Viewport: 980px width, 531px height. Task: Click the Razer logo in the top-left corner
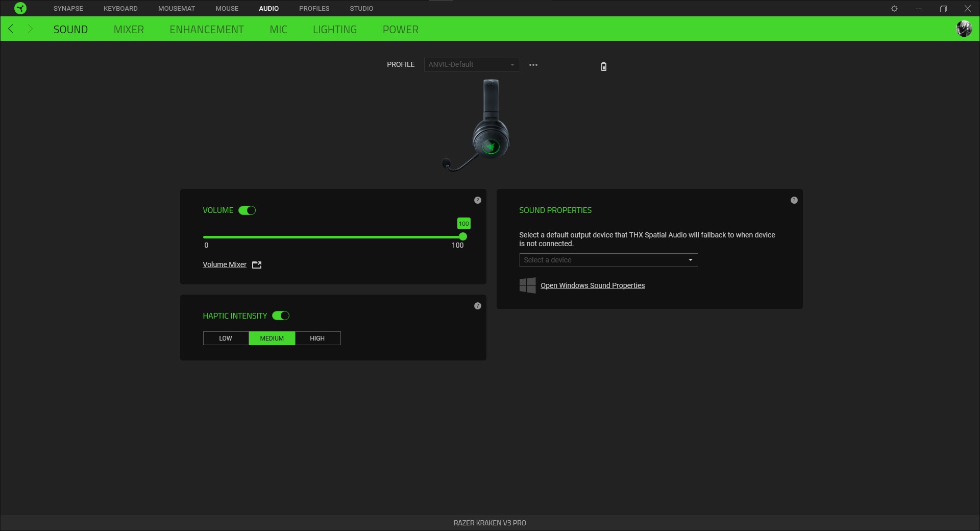pos(20,8)
